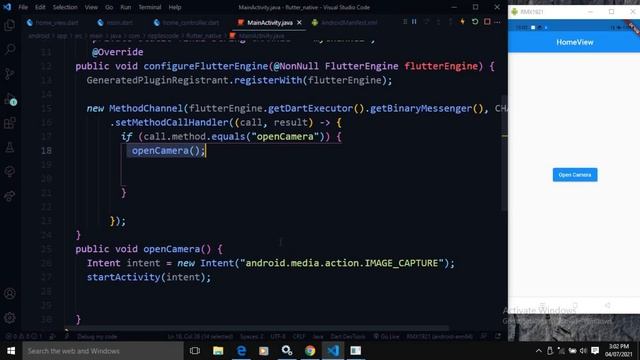This screenshot has width=640, height=360.
Task: Open notifications bell in status bar
Action: (498, 337)
